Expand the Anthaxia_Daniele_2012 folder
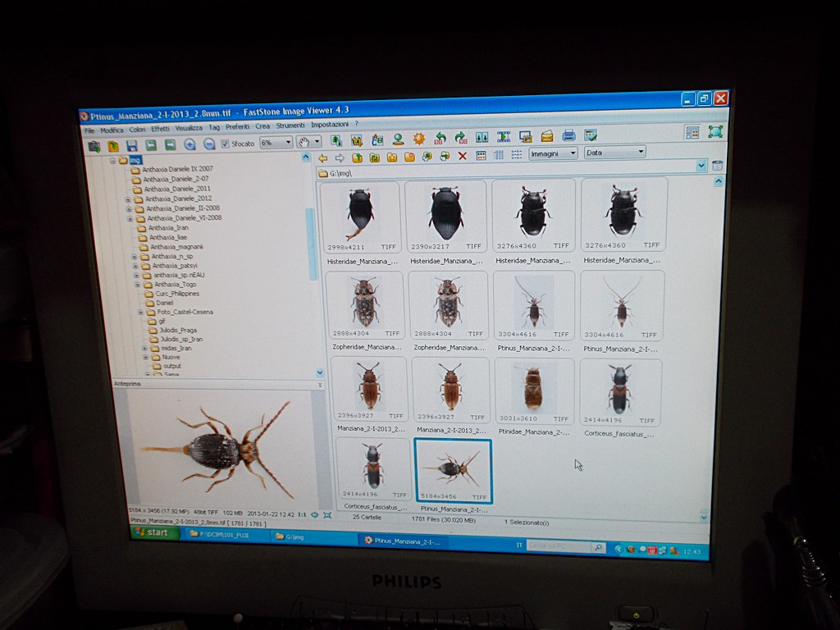840x630 pixels. 128,199
